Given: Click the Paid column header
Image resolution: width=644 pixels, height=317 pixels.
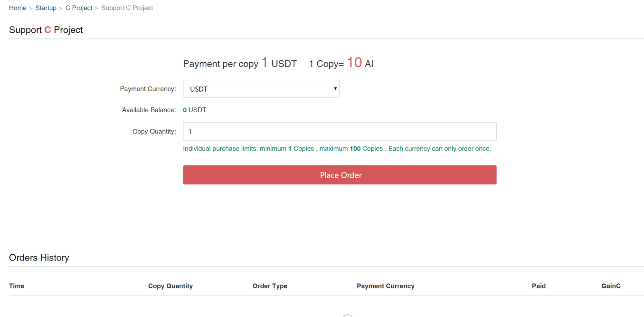Looking at the screenshot, I should pyautogui.click(x=539, y=286).
